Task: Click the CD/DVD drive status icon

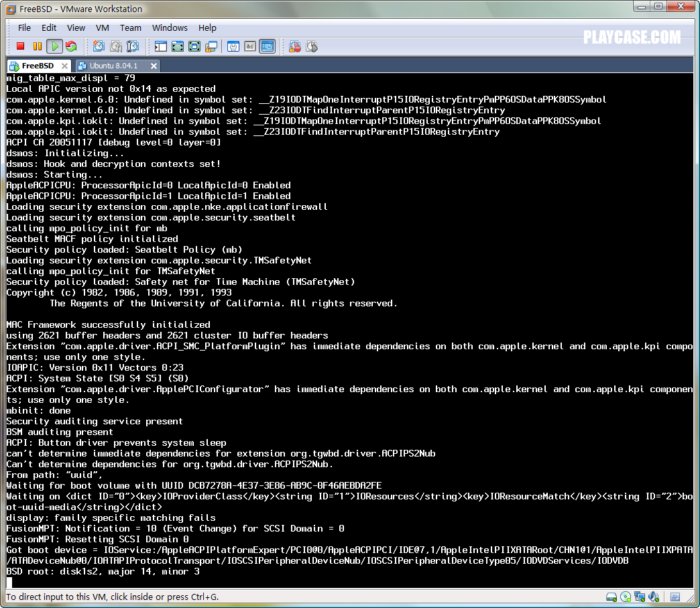Action: coord(626,597)
